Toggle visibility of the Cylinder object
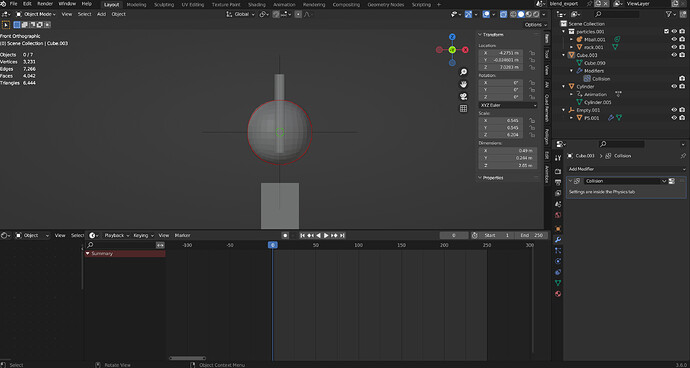This screenshot has height=368, width=690. [674, 86]
